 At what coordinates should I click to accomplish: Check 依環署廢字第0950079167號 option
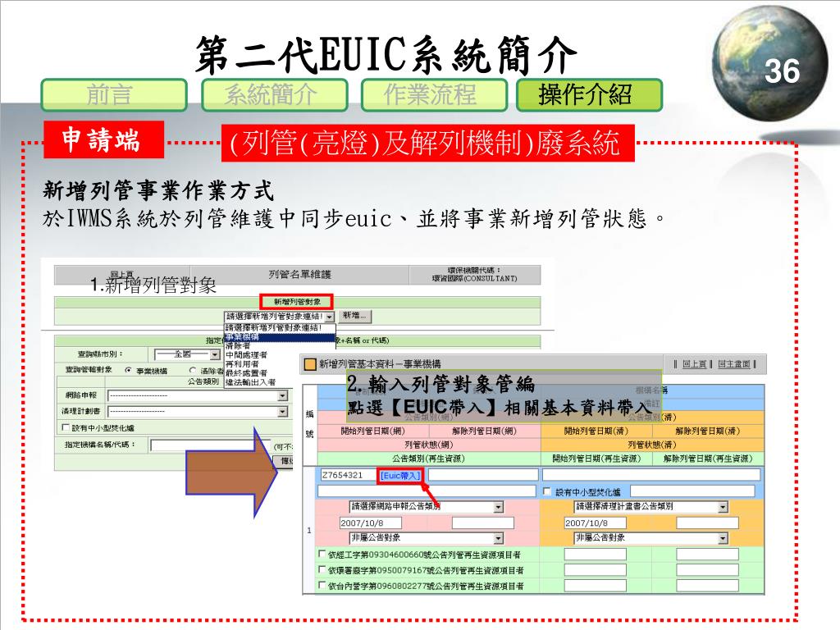tap(322, 569)
